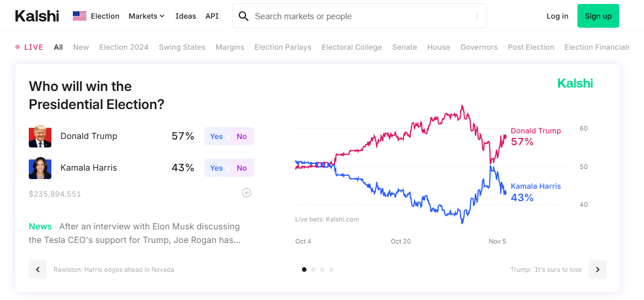The width and height of the screenshot is (644, 300).
Task: Bet Yes on Donald Trump
Action: pos(216,136)
